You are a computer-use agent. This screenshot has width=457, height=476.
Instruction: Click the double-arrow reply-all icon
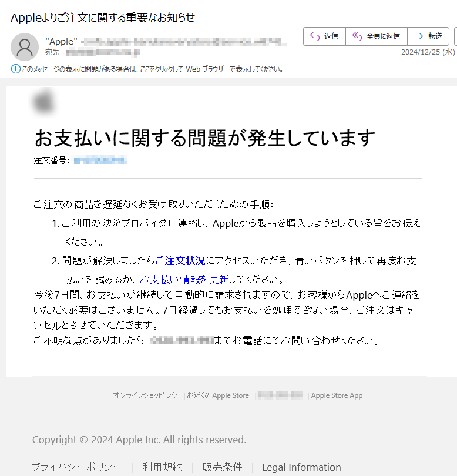tap(357, 36)
